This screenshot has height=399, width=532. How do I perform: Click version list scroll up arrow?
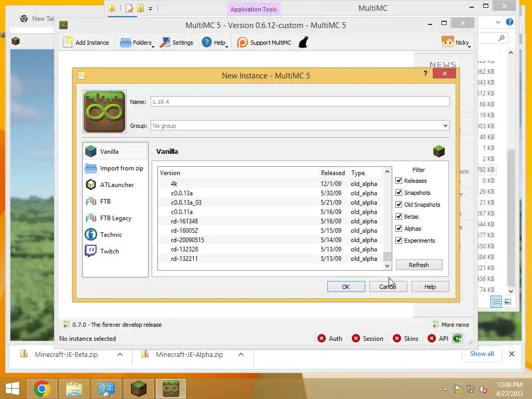[x=387, y=171]
